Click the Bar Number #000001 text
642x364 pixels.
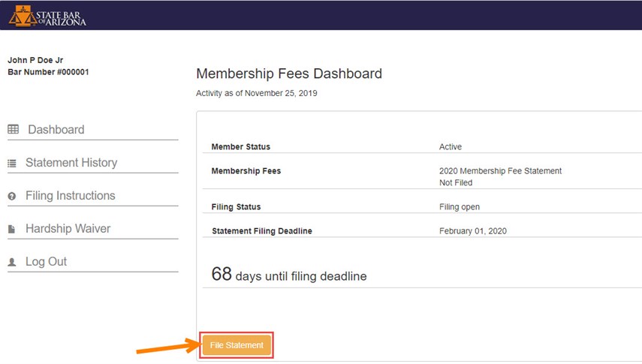pos(48,72)
